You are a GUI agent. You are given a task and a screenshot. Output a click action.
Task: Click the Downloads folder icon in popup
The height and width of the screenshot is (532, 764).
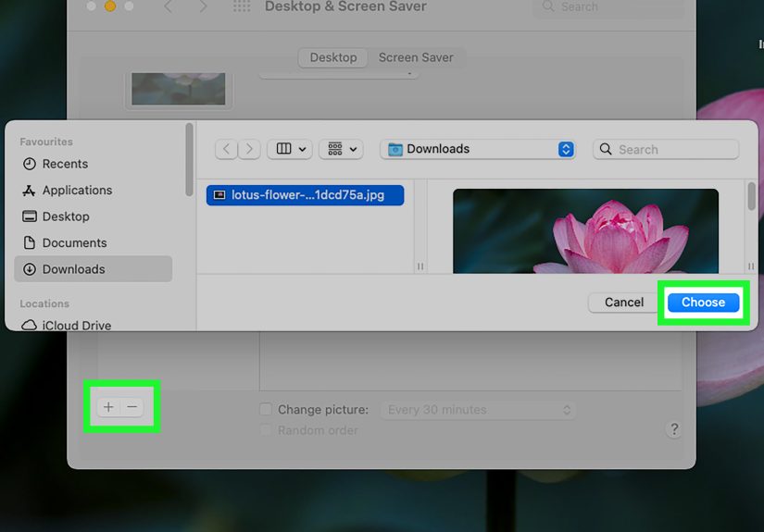tap(395, 150)
